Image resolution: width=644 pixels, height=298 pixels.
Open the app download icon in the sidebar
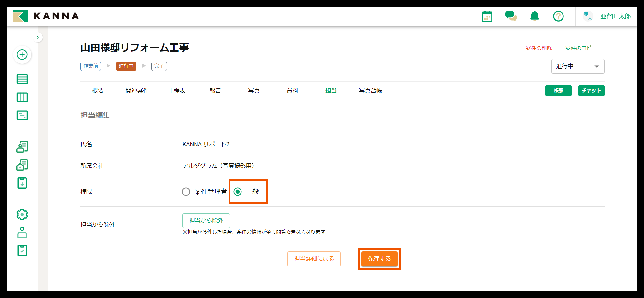pos(22,183)
